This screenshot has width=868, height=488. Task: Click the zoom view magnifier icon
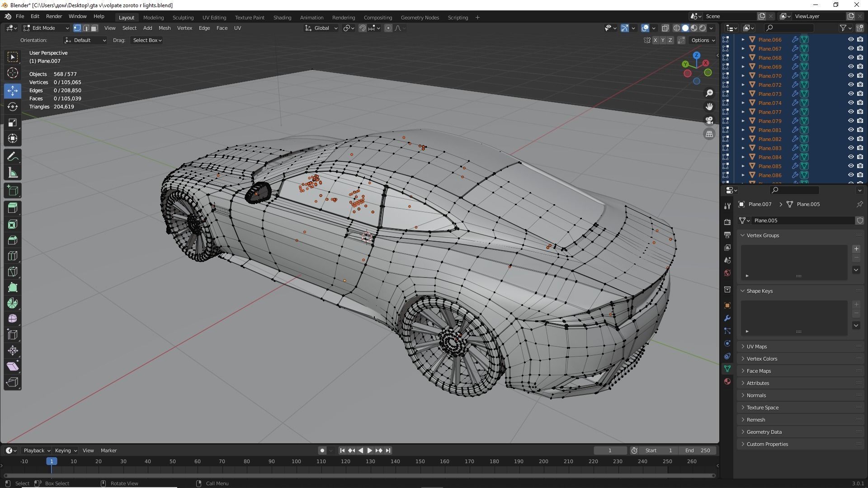[x=709, y=93]
